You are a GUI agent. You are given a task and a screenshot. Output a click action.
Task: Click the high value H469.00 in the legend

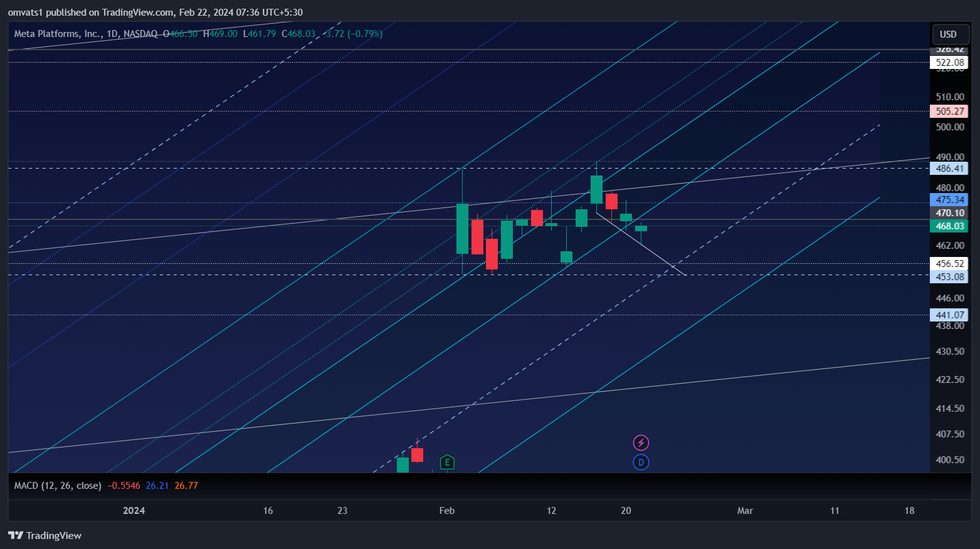(x=221, y=34)
